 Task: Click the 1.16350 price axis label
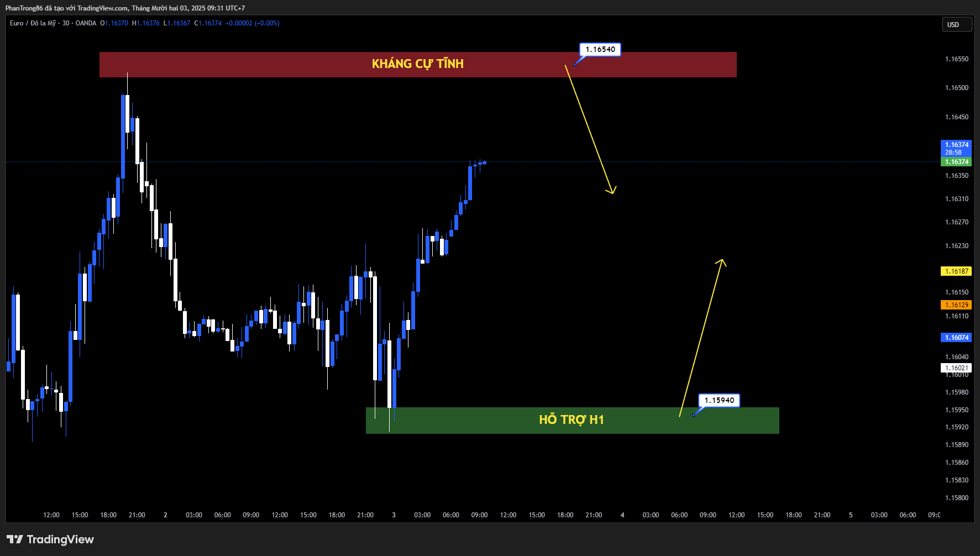click(x=957, y=176)
